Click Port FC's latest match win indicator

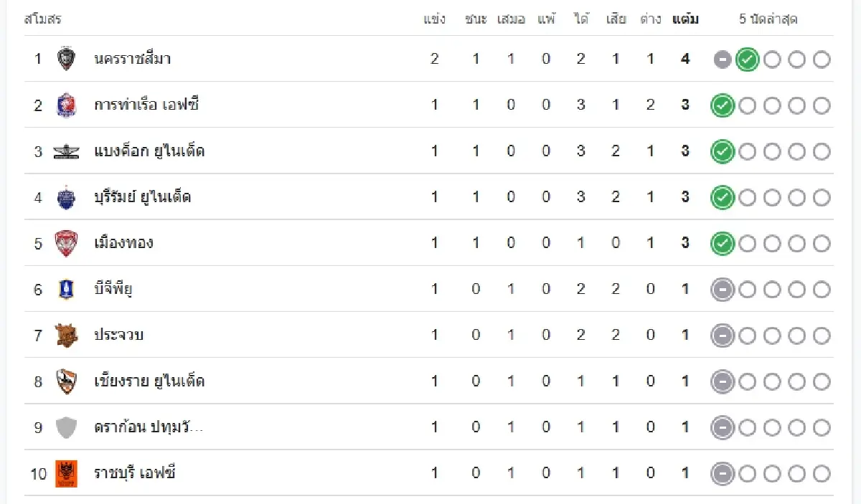(x=723, y=106)
